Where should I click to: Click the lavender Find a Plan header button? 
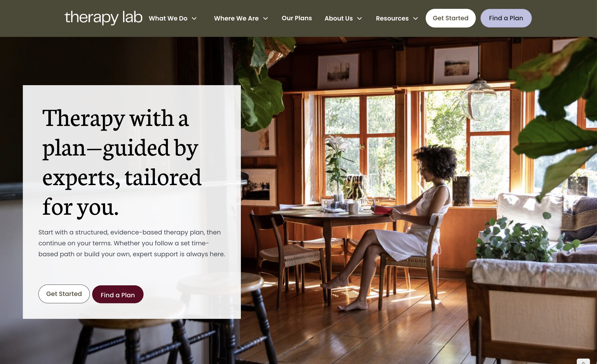click(x=506, y=18)
